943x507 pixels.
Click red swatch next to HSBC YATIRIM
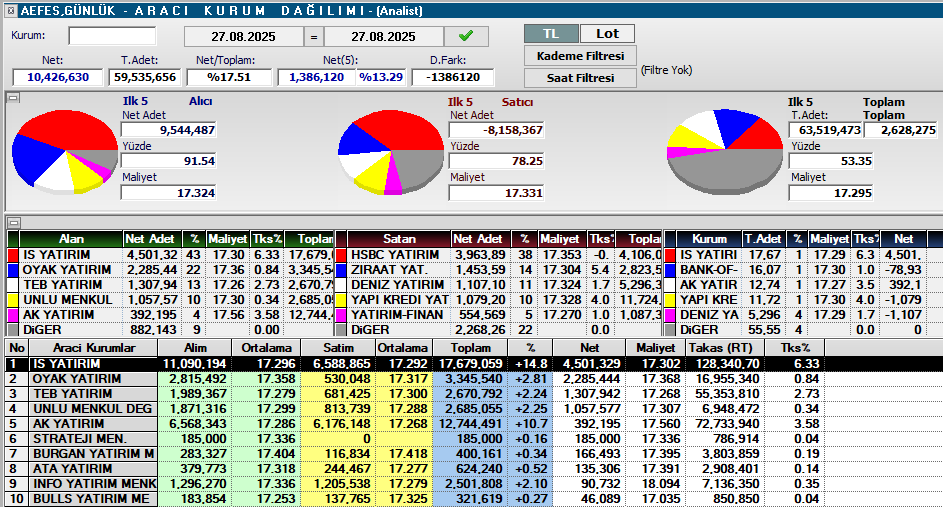pos(341,255)
